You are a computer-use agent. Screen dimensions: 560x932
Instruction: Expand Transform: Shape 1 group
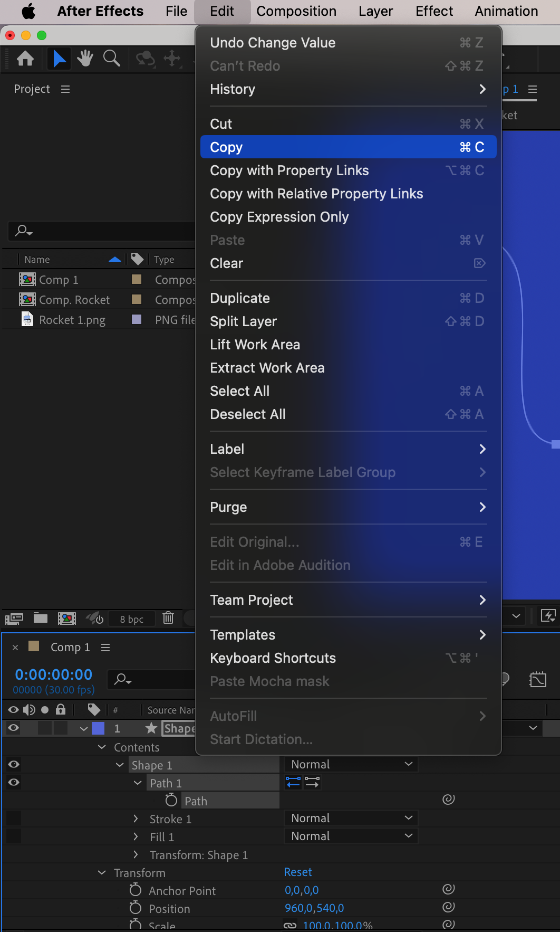pyautogui.click(x=136, y=854)
